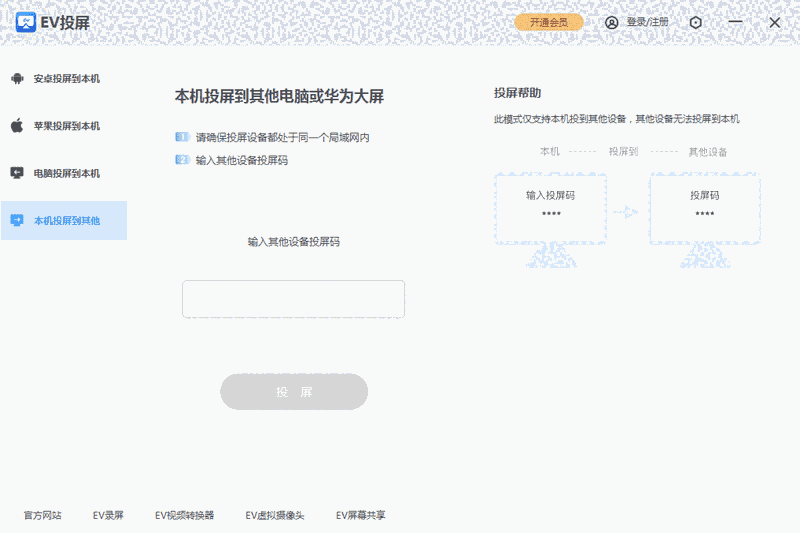This screenshot has height=533, width=800.
Task: Open the EV录屏 link
Action: click(108, 515)
